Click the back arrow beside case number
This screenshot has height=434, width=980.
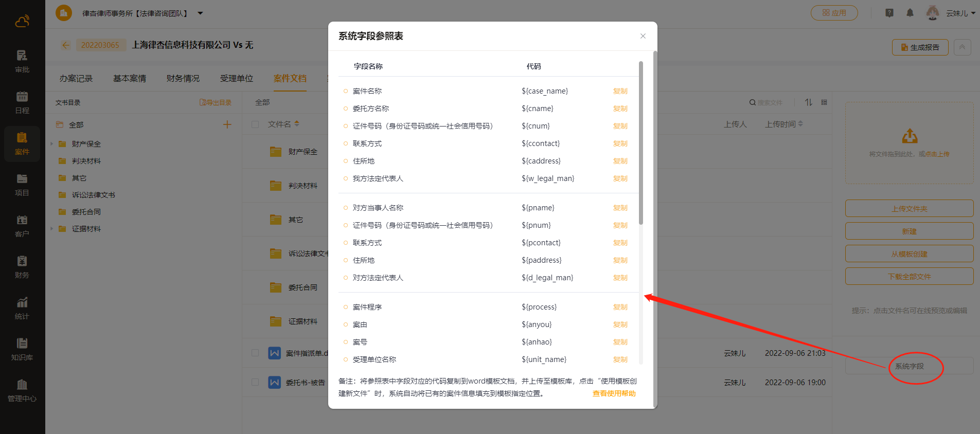click(66, 45)
